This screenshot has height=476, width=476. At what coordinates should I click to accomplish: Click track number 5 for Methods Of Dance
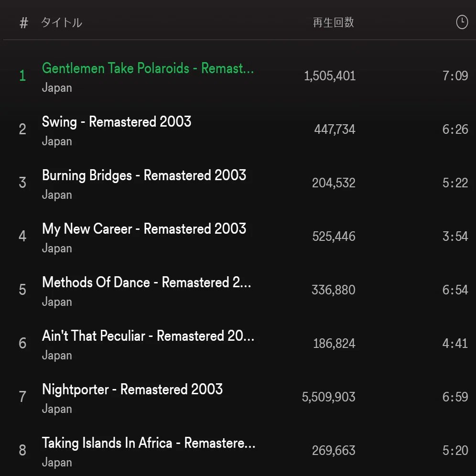coord(22,290)
